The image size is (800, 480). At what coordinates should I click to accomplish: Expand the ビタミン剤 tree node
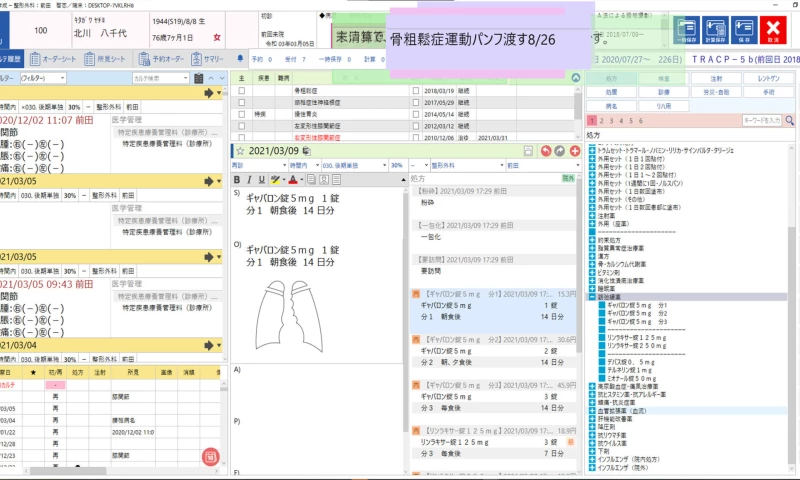(592, 272)
